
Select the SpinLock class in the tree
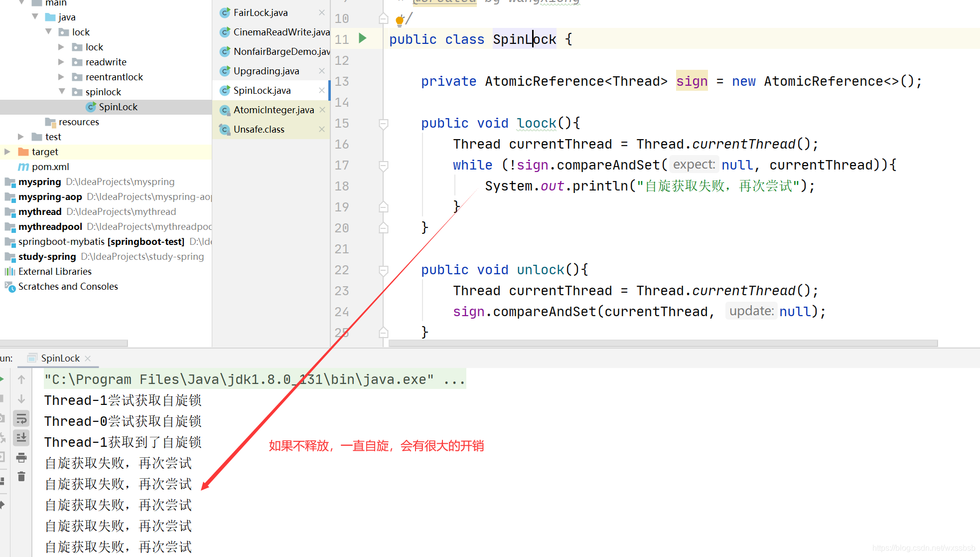(118, 107)
